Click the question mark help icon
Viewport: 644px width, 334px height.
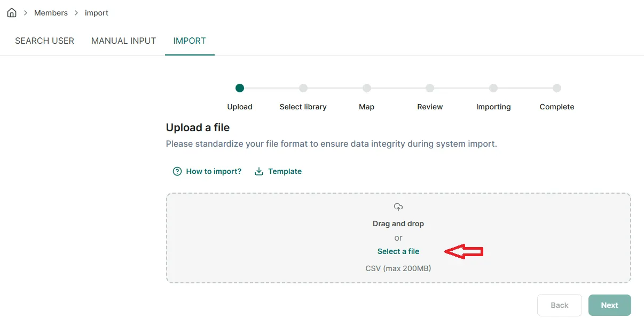coord(177,171)
